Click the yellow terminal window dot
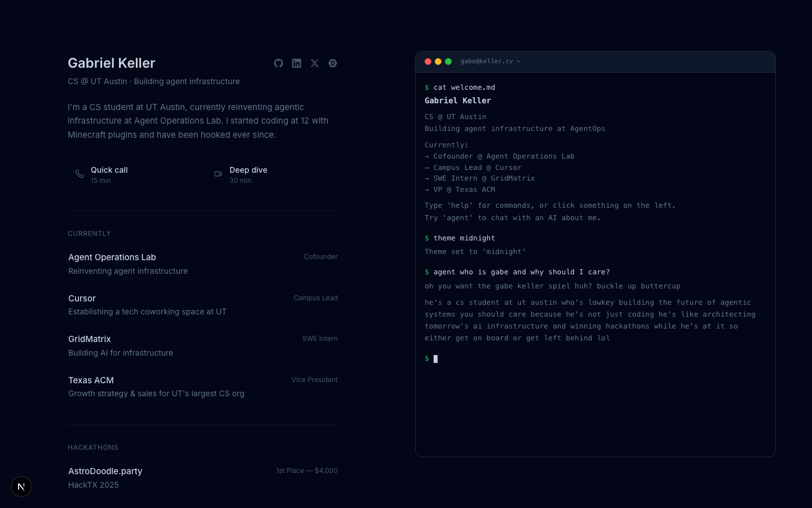 [438, 62]
